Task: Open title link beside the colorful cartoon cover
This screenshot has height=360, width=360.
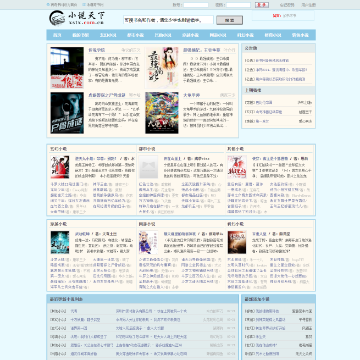Action: tap(191, 95)
